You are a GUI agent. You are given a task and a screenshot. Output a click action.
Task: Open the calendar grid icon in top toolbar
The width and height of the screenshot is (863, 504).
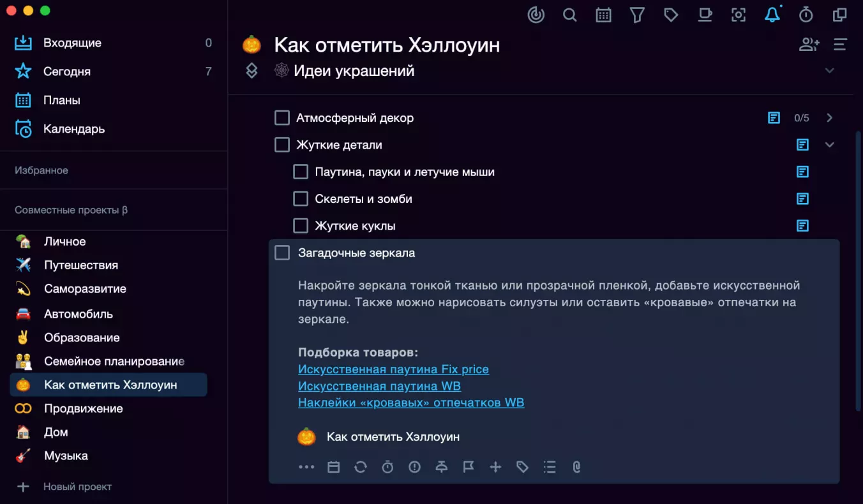(x=603, y=15)
